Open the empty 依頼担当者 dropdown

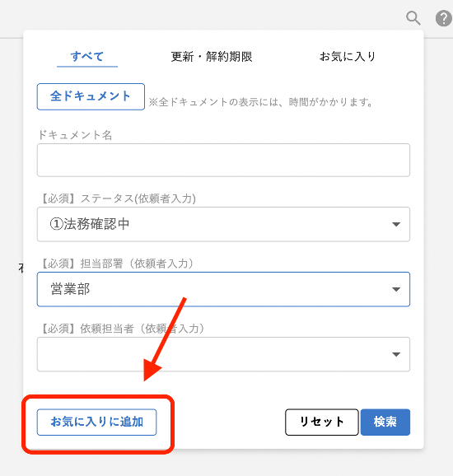point(223,354)
